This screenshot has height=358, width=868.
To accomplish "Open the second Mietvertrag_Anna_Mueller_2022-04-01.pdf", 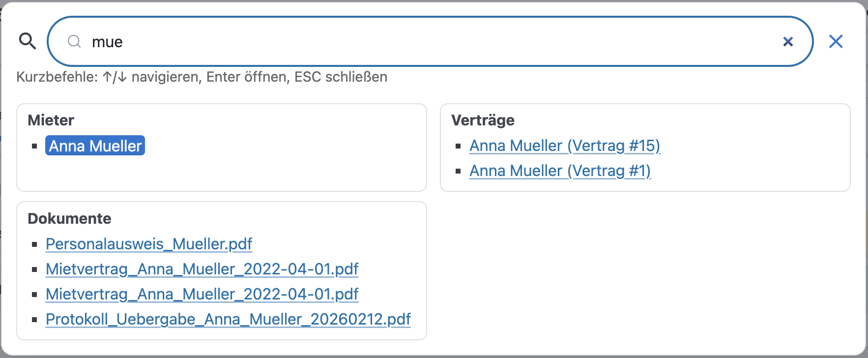I will pyautogui.click(x=202, y=294).
